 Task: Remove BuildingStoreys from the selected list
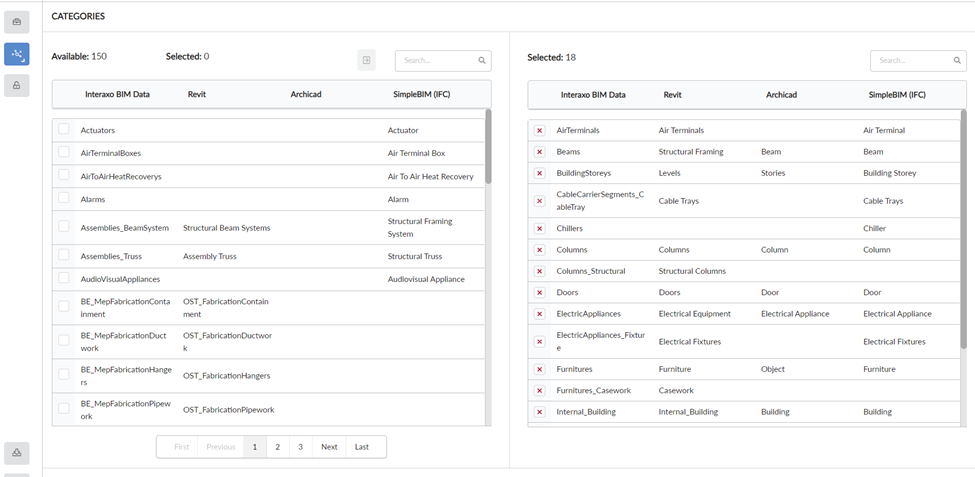[540, 174]
